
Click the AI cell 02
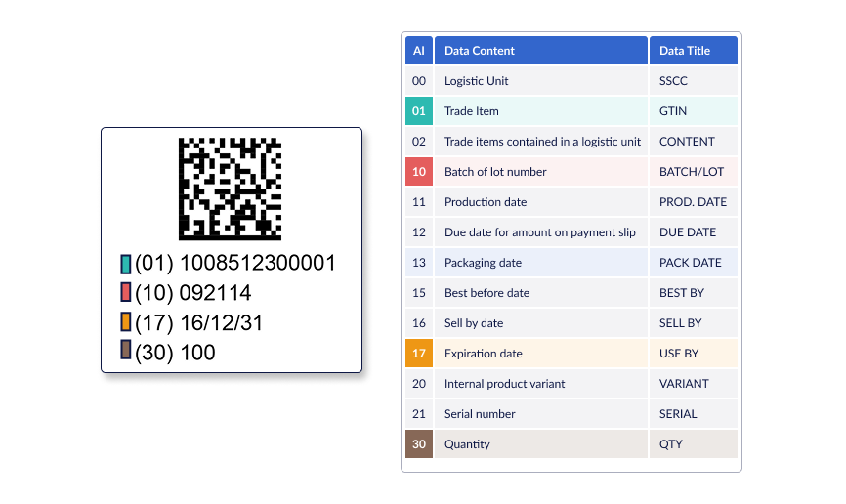click(x=419, y=142)
